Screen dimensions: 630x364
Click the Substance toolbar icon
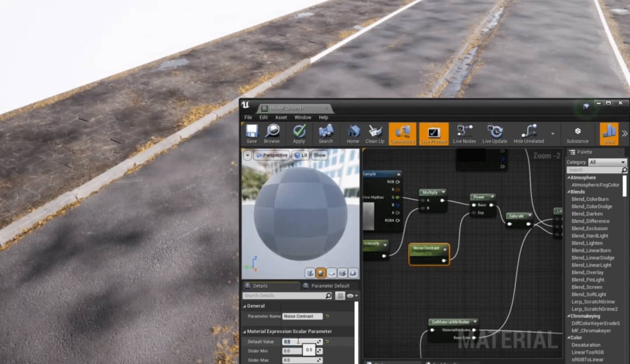click(577, 133)
